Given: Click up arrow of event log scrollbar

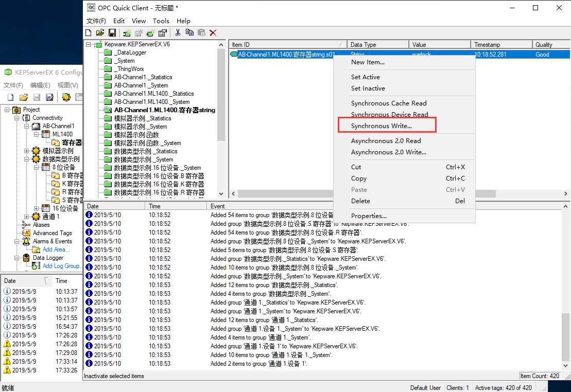Looking at the screenshot, I should [x=565, y=206].
